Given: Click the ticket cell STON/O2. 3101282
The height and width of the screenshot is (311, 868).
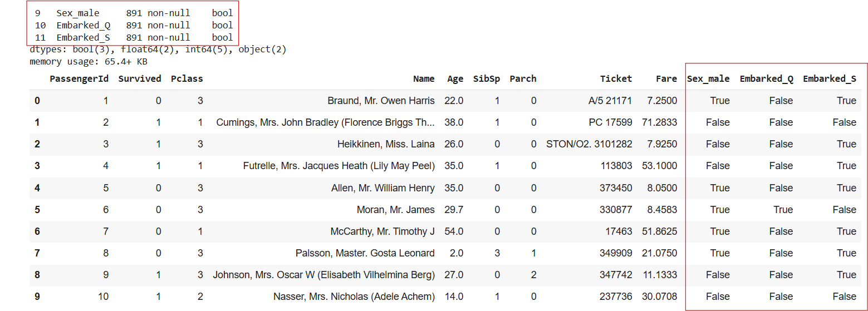Looking at the screenshot, I should click(x=590, y=144).
